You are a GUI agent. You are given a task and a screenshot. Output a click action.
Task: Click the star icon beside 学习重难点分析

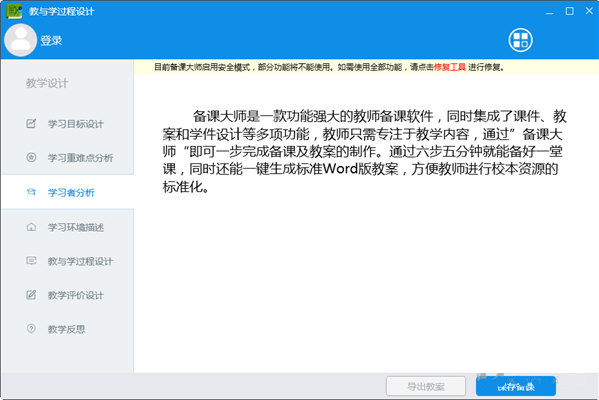point(31,157)
